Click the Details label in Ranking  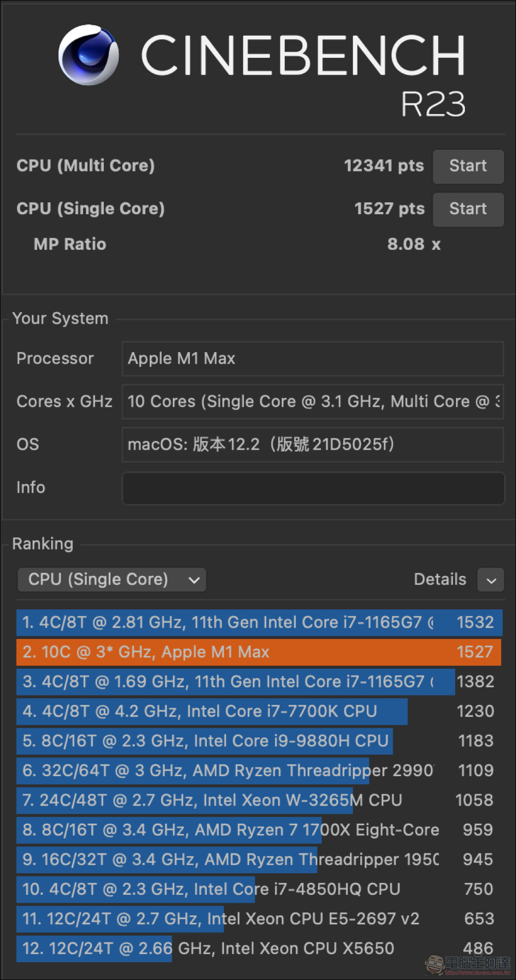(x=440, y=580)
